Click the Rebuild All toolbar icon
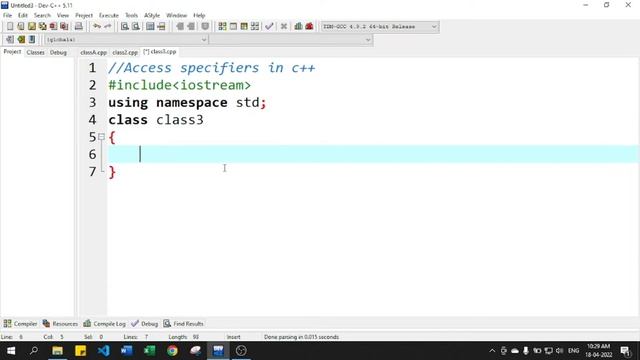 [x=255, y=27]
